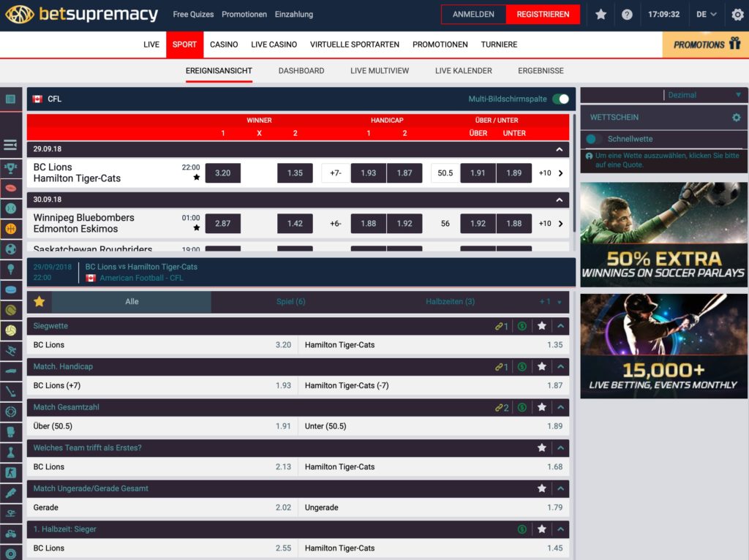Choose the yellow volleyball sport icon
Viewport: 749px width, 560px height.
pyautogui.click(x=10, y=330)
